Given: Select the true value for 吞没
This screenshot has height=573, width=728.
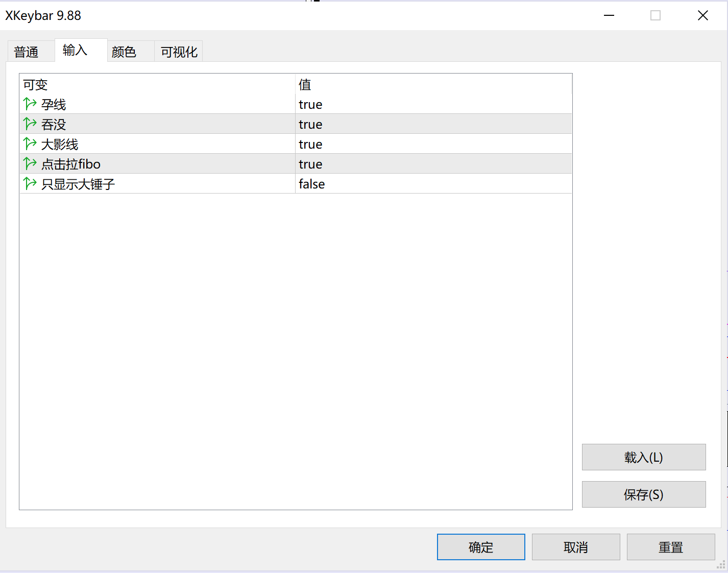Looking at the screenshot, I should (310, 125).
